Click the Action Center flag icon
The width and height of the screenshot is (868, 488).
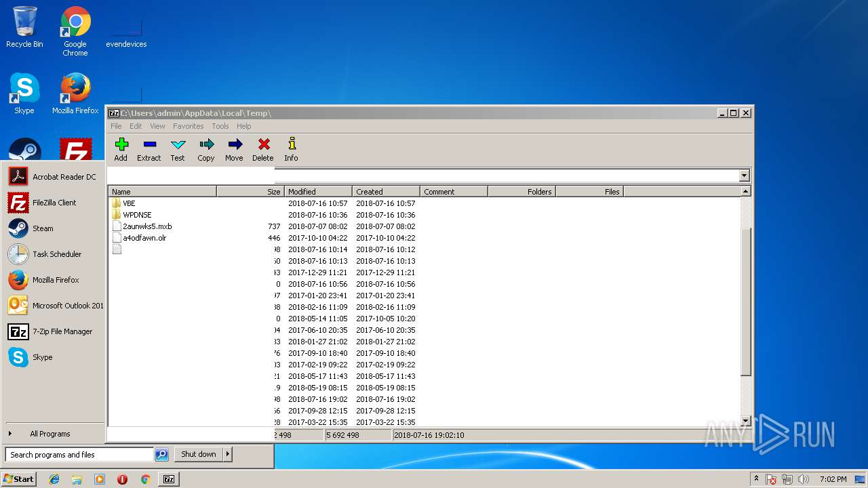tap(772, 479)
